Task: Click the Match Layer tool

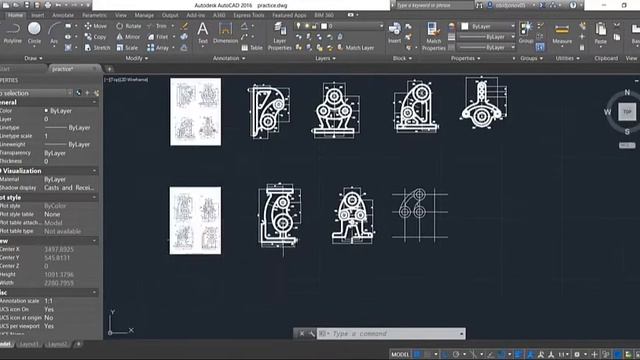Action: [356, 48]
